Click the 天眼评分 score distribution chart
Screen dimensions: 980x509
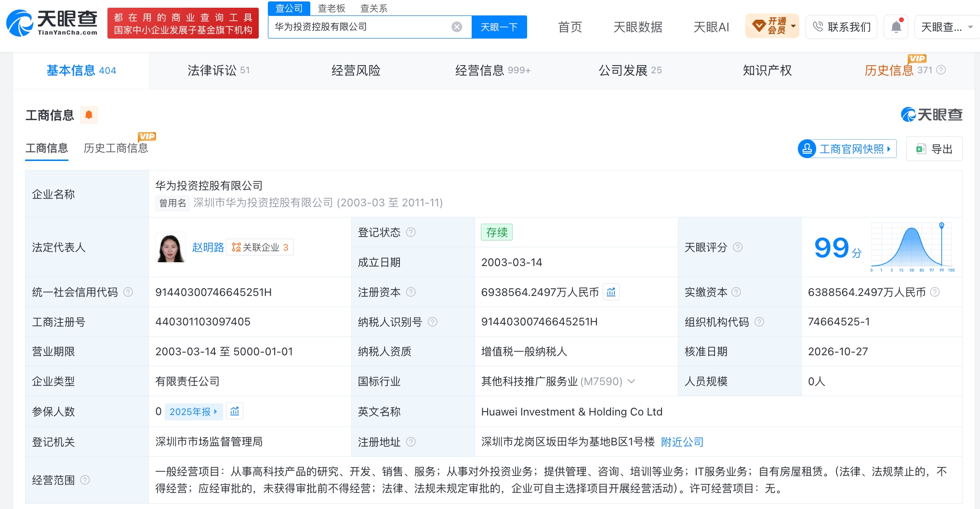(913, 247)
